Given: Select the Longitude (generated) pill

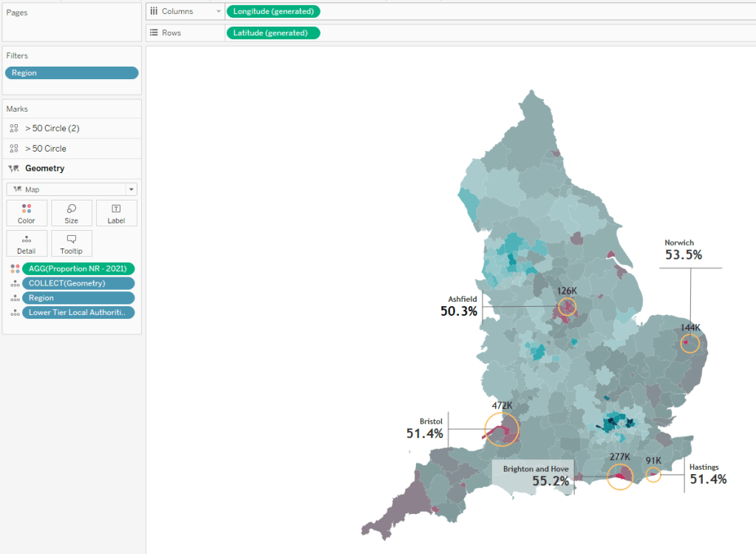Looking at the screenshot, I should point(273,11).
